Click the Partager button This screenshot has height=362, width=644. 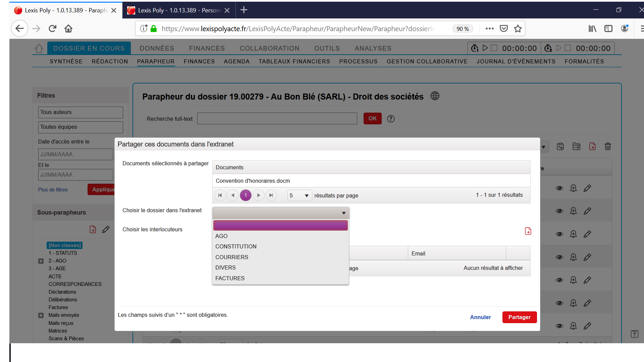point(520,317)
